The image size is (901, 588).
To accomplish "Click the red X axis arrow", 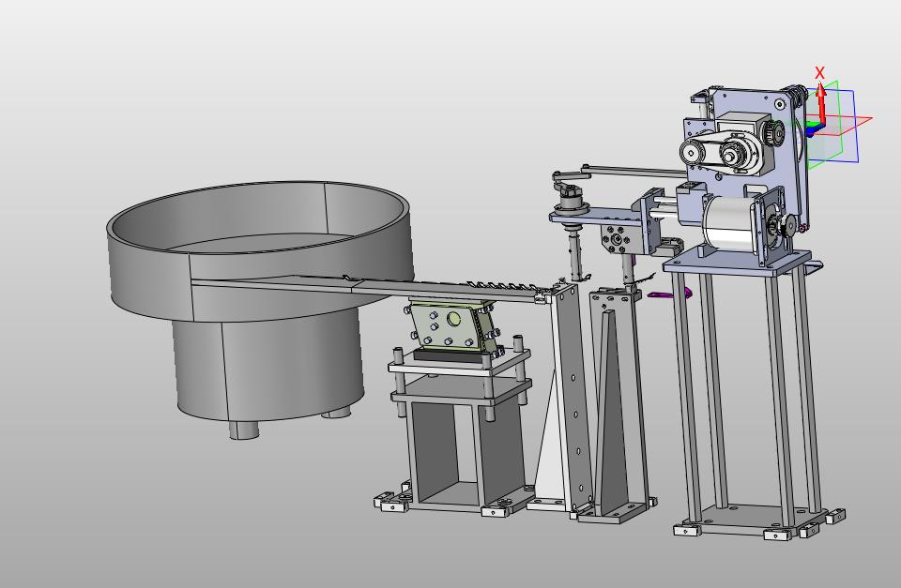I will 821,102.
